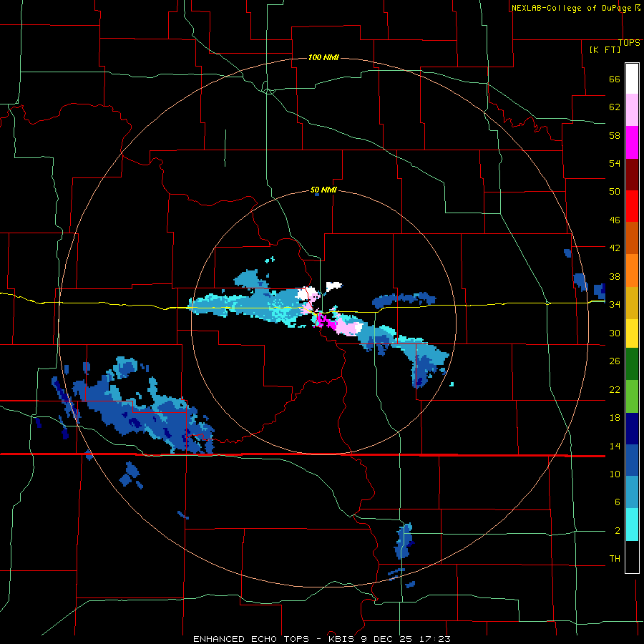Image resolution: width=644 pixels, height=644 pixels.
Task: Click the light pink legend swatch
Action: (x=632, y=110)
